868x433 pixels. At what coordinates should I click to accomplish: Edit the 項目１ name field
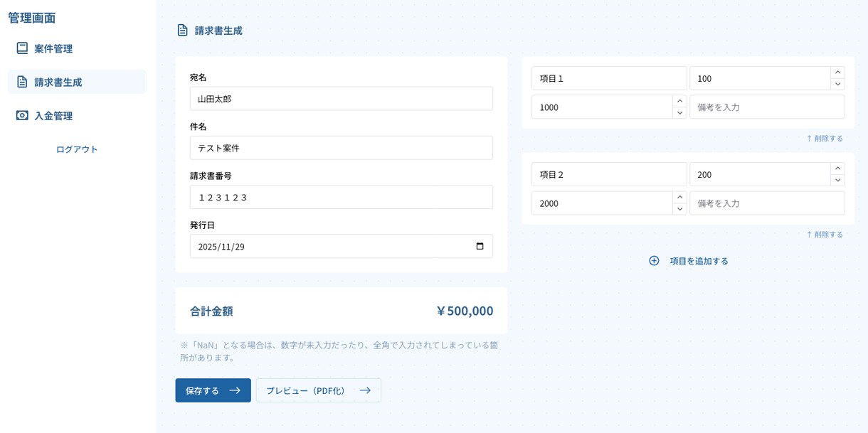pyautogui.click(x=609, y=78)
